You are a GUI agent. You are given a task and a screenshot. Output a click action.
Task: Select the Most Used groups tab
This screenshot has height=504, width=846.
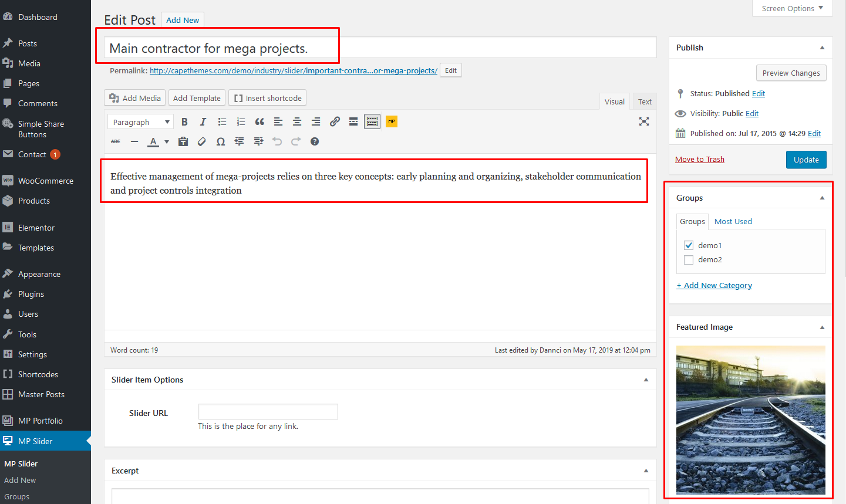[x=733, y=221]
